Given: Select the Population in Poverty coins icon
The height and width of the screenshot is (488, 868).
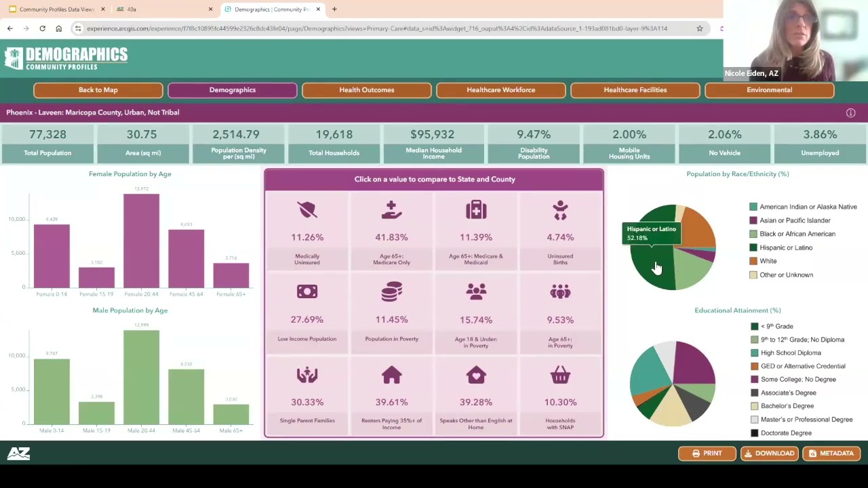Looking at the screenshot, I should (391, 292).
